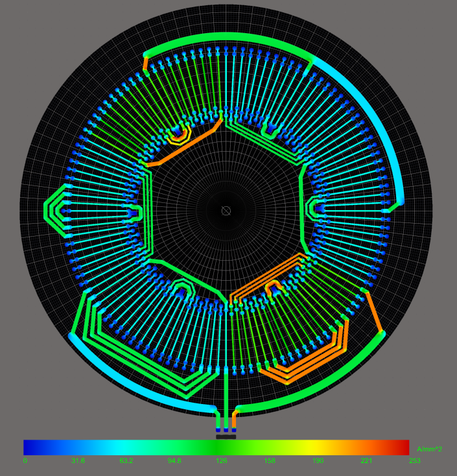This screenshot has height=476, width=457.
Task: Select the short orange segment at top-left outer arc
Action: (145, 62)
